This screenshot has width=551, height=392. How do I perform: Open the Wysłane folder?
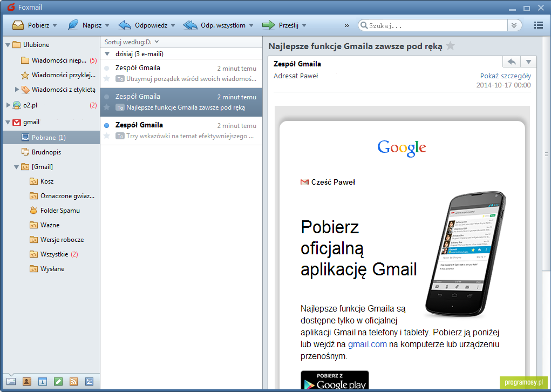click(51, 268)
